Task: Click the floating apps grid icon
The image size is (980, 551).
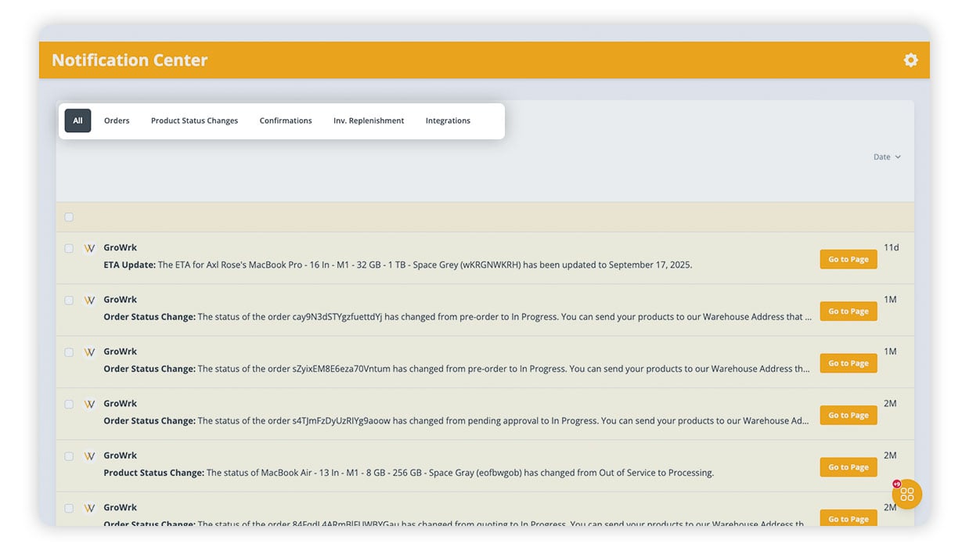Action: 907,495
